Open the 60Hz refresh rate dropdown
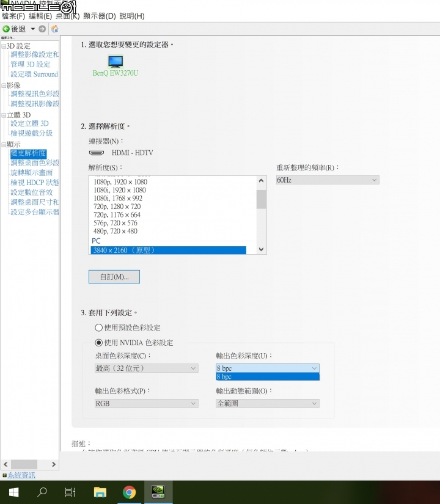The width and height of the screenshot is (440, 504). point(328,180)
